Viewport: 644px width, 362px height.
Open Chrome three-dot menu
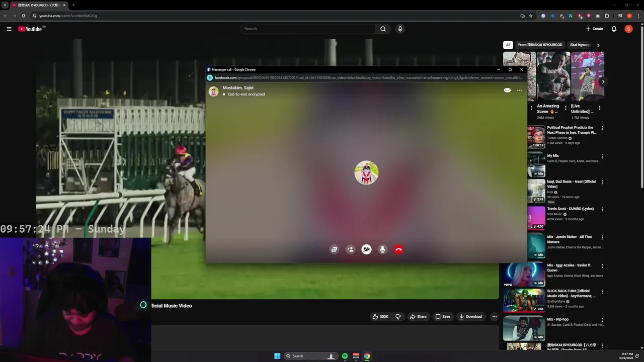pyautogui.click(x=638, y=16)
